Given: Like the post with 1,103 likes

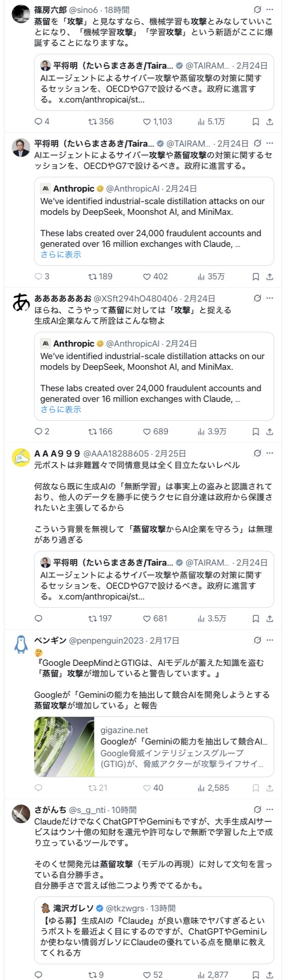Looking at the screenshot, I should click(x=147, y=122).
